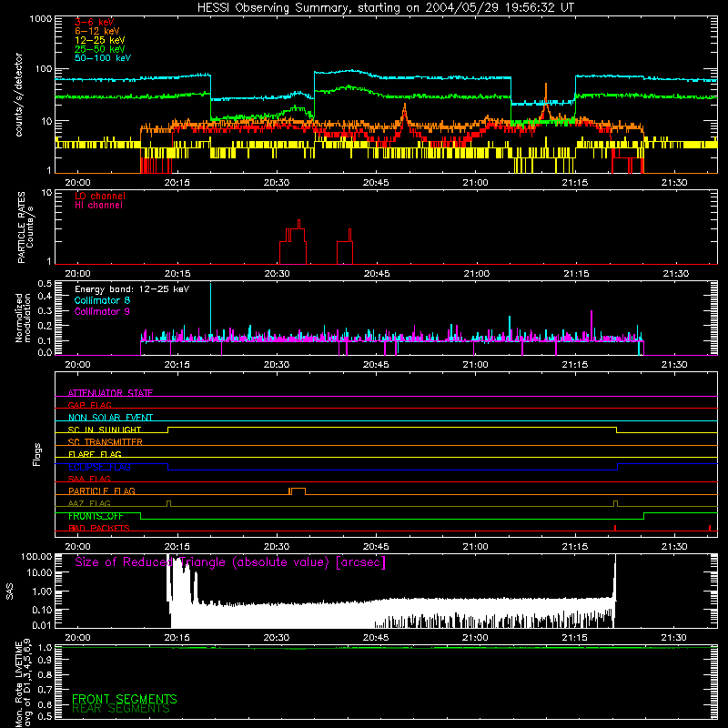Select the Collimator 9 legend label
The height and width of the screenshot is (728, 728).
pos(102,311)
